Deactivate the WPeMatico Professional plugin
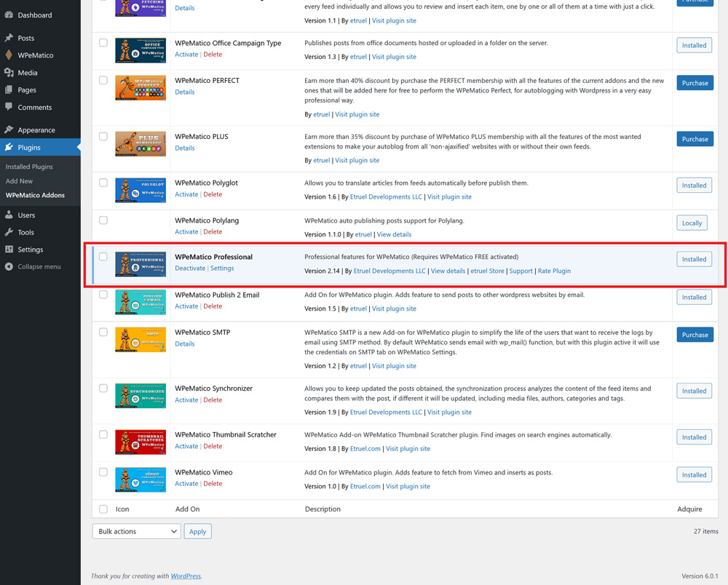The height and width of the screenshot is (585, 728). pos(190,268)
